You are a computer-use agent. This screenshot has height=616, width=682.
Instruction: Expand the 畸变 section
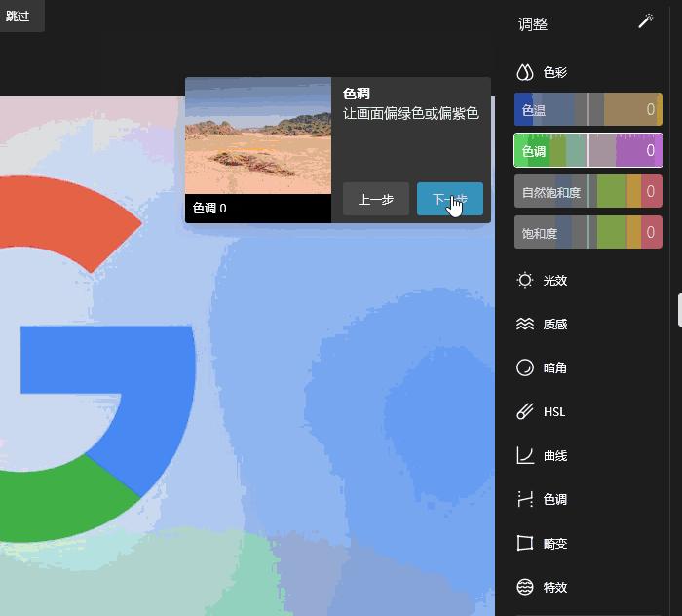point(555,544)
